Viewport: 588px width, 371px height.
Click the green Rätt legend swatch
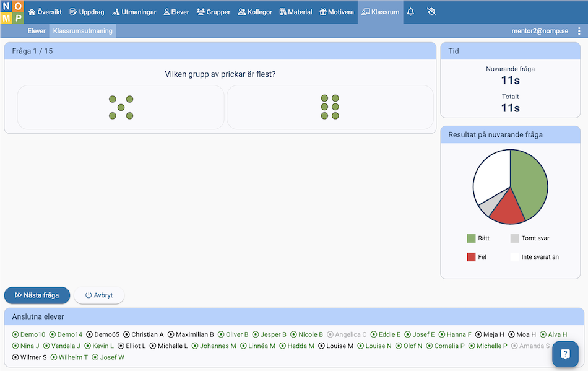point(471,238)
